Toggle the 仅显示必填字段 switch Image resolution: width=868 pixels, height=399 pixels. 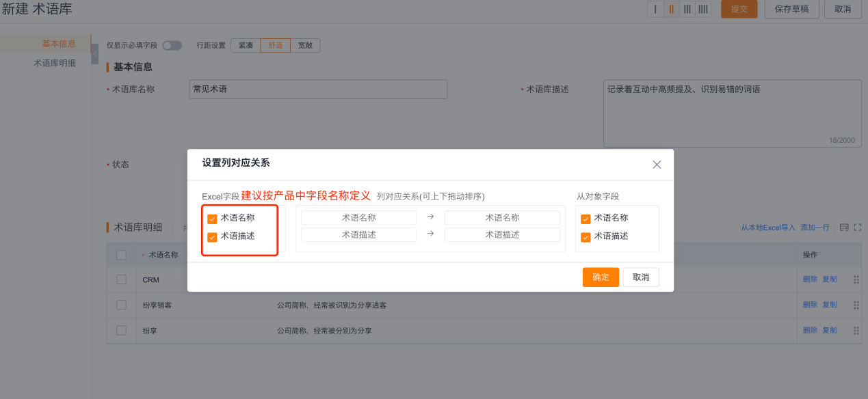[x=172, y=46]
